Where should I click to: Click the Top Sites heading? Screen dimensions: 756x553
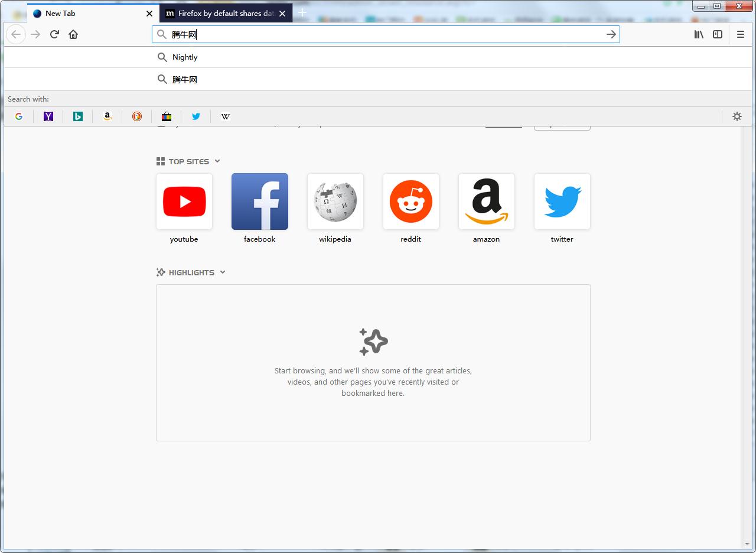tap(188, 161)
